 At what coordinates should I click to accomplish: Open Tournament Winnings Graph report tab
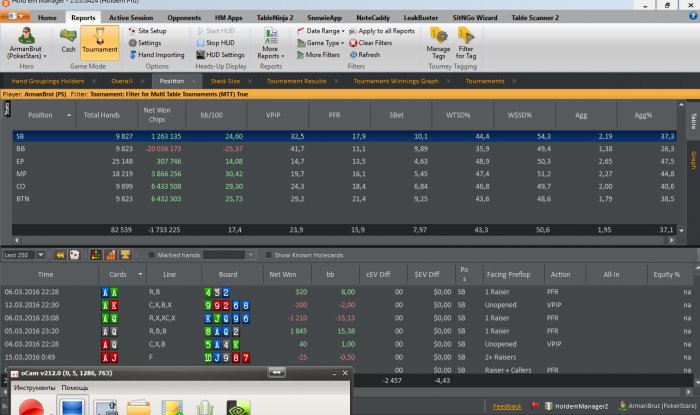tap(396, 81)
